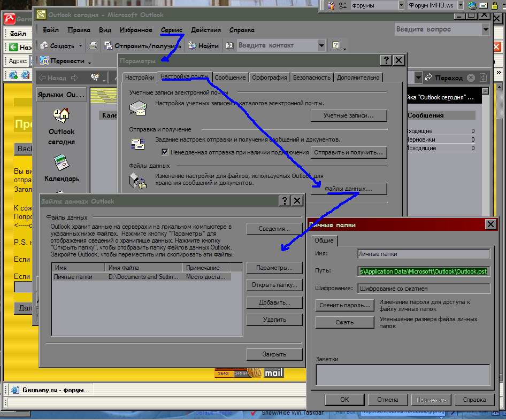Click the Имя field in Личные папки dialog
The image size is (506, 420).
point(424,254)
